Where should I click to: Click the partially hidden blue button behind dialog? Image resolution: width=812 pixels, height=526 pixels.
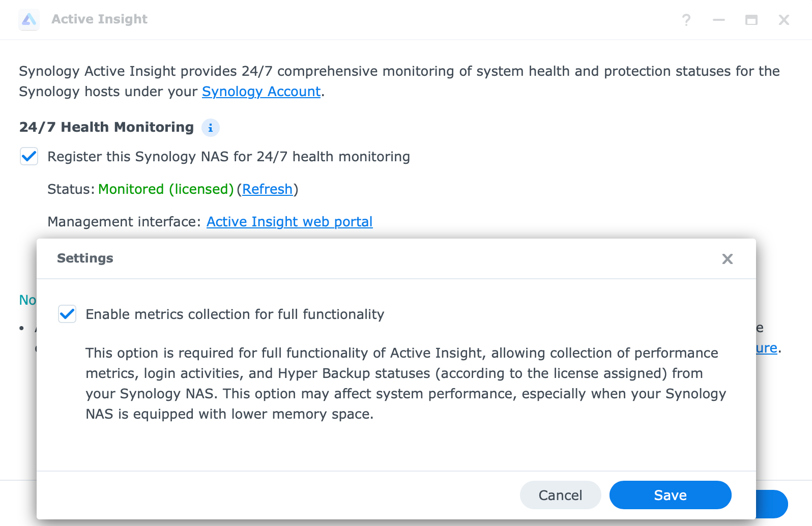coord(772,504)
